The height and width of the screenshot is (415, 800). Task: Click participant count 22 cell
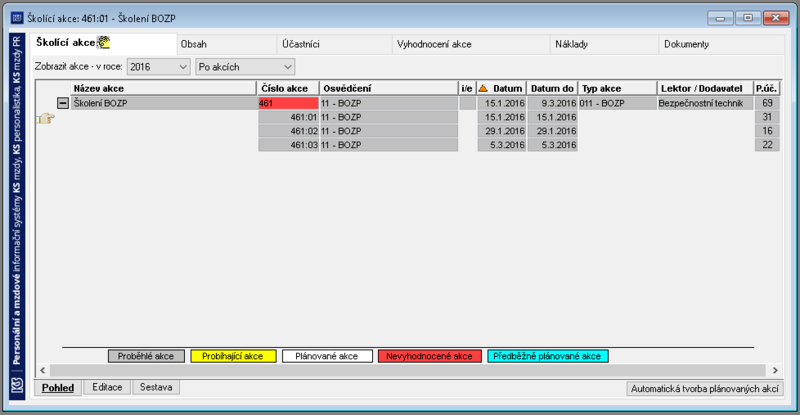click(x=767, y=145)
